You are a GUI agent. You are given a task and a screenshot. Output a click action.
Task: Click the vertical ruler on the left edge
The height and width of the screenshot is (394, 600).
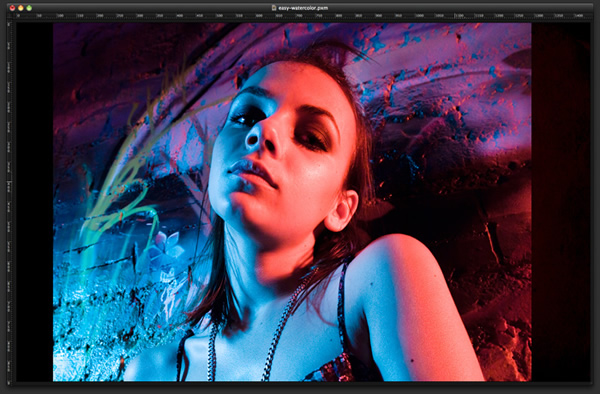click(x=10, y=201)
